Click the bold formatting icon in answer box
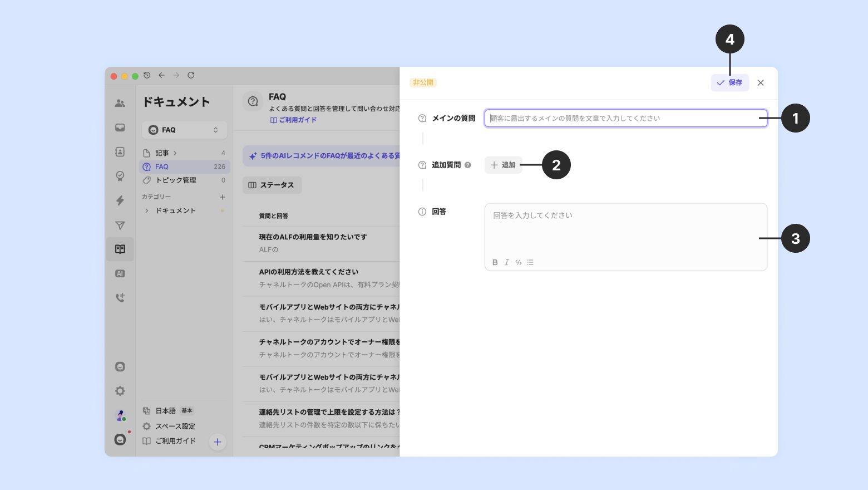 495,262
